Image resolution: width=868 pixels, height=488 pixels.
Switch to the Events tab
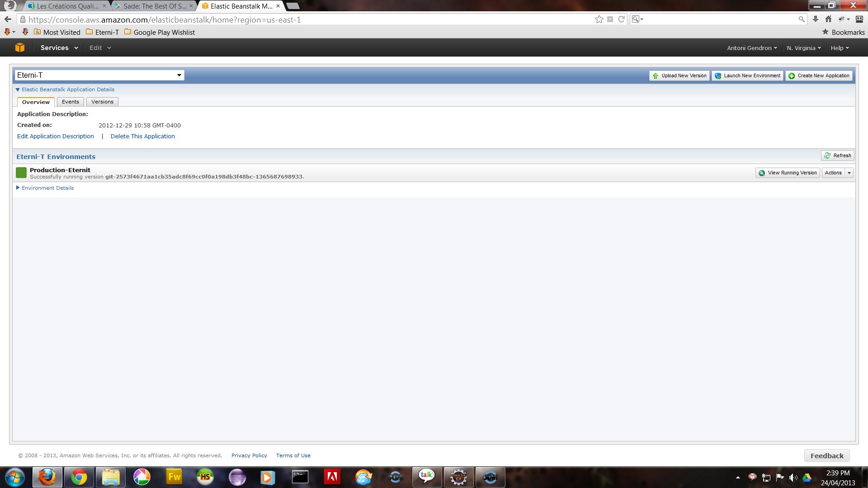[x=71, y=102]
